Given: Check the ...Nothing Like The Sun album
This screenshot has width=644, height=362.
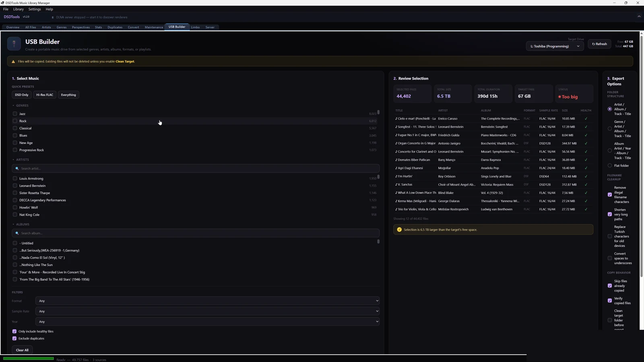Looking at the screenshot, I should coord(15,265).
